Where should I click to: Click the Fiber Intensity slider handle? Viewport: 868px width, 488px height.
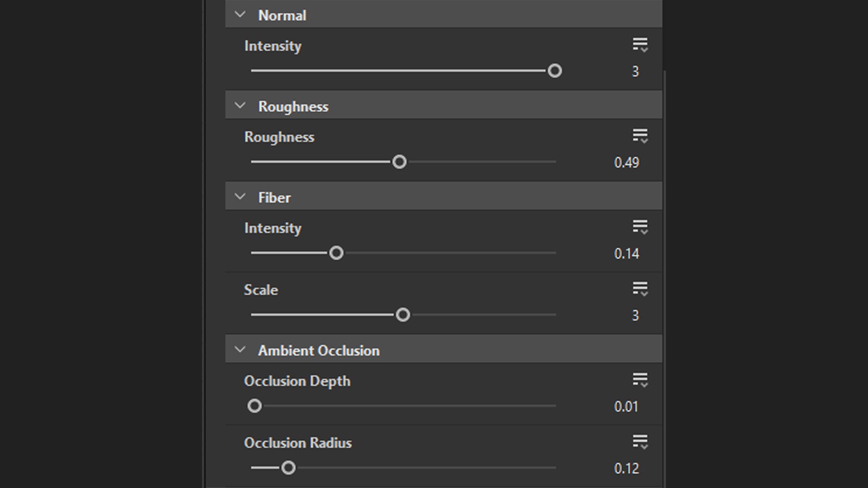(x=336, y=253)
